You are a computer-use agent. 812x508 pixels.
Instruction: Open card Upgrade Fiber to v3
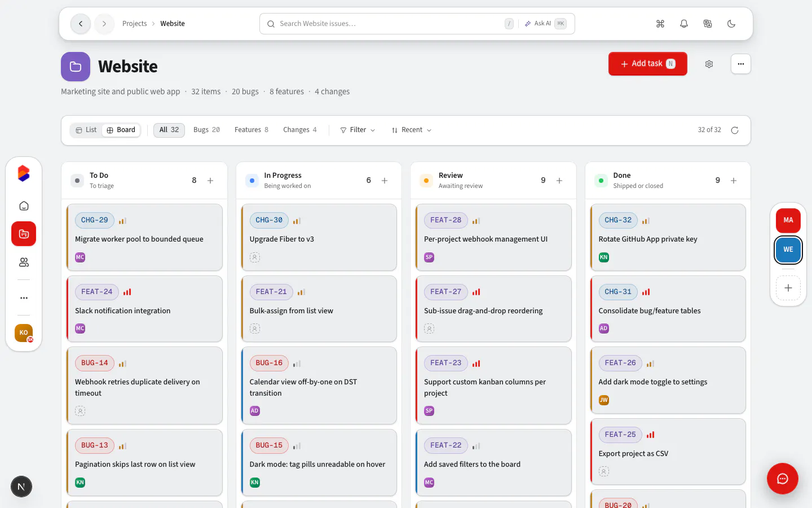click(x=319, y=237)
